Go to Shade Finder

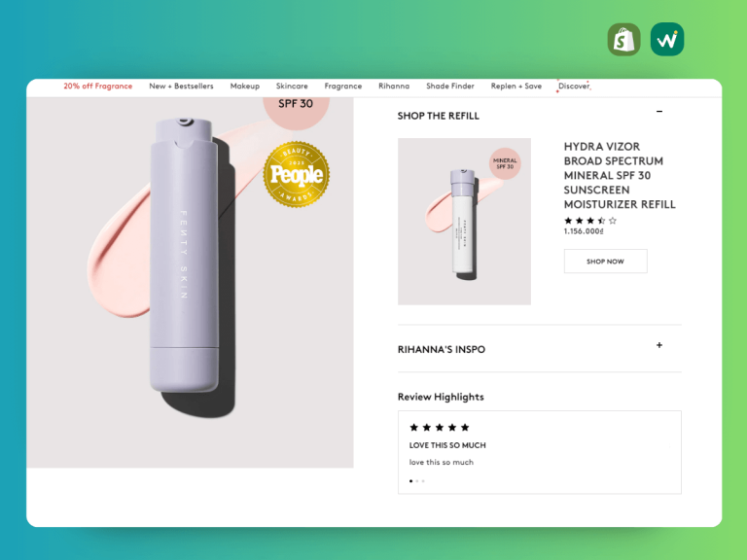coord(450,87)
